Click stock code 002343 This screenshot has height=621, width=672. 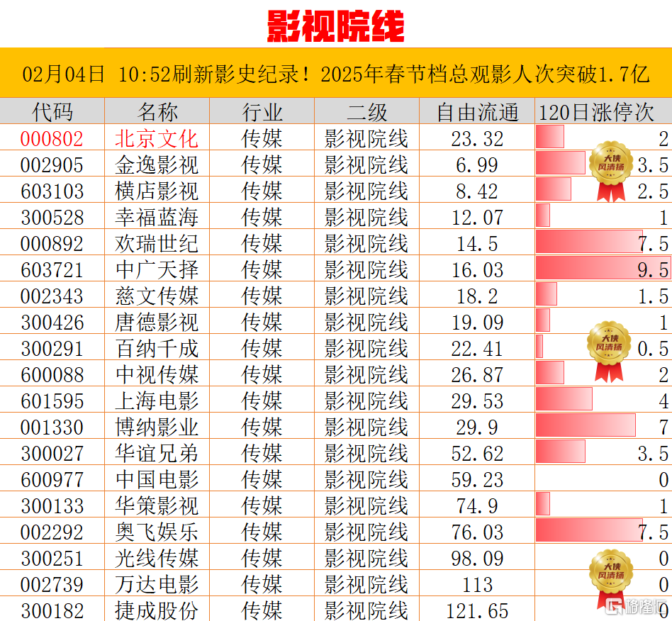coord(52,296)
